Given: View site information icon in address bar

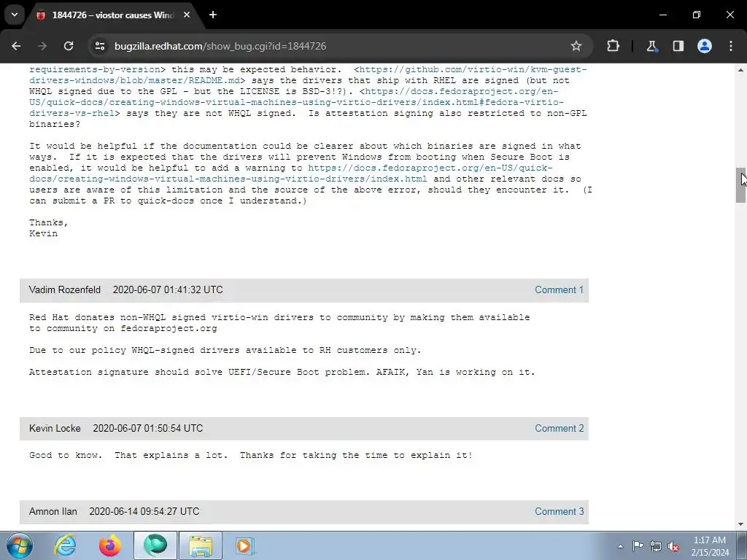Looking at the screenshot, I should [x=100, y=46].
